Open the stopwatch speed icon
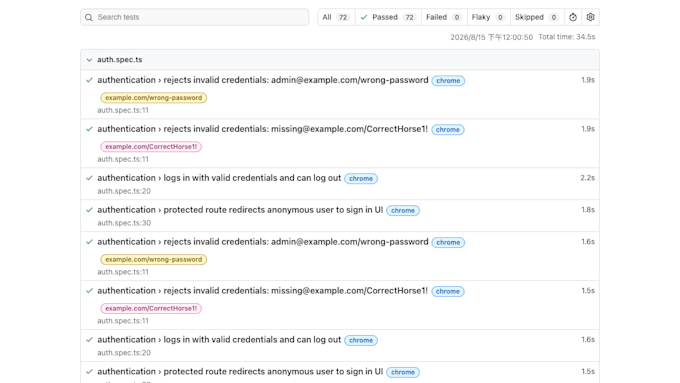The image size is (680, 383). click(x=573, y=17)
